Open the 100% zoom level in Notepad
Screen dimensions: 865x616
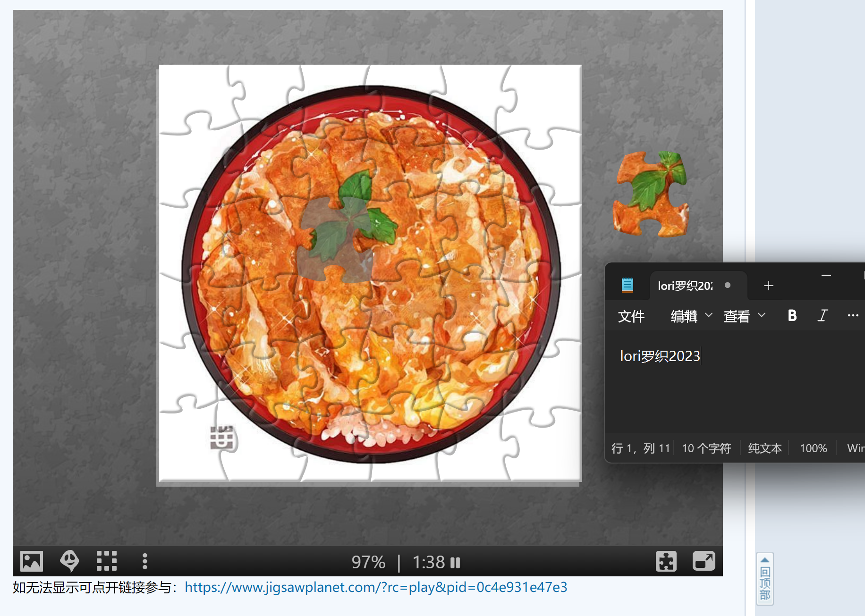tap(813, 448)
